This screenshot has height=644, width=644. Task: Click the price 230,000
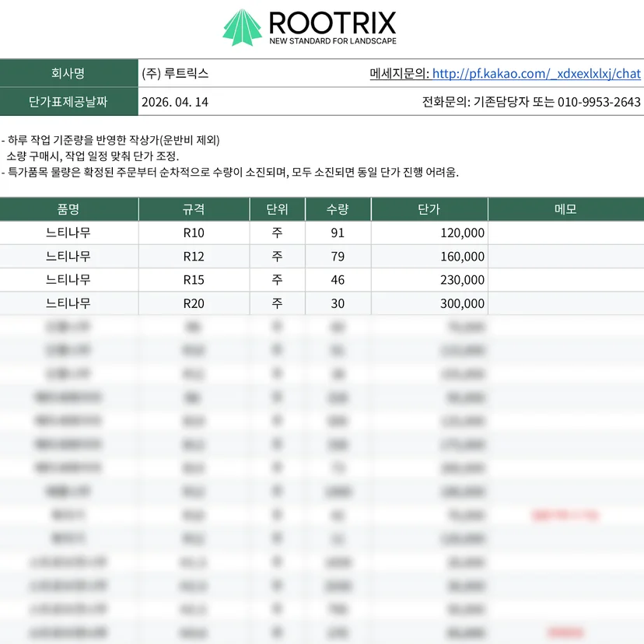pos(463,280)
